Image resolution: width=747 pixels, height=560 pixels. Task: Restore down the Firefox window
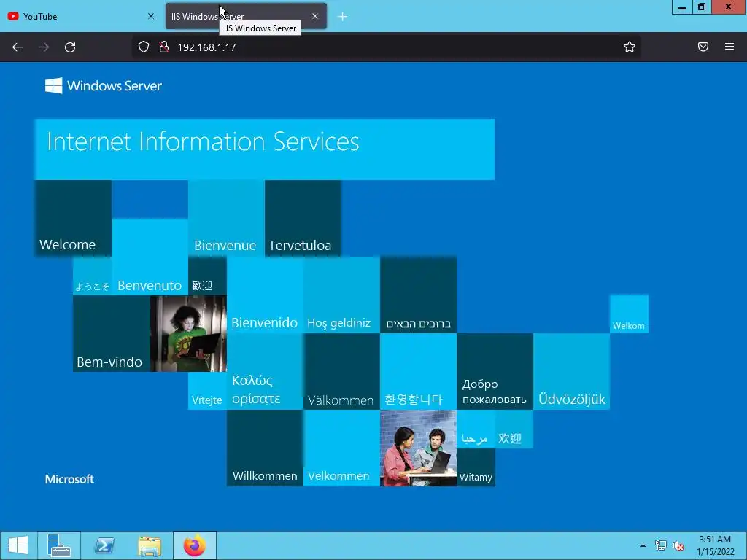(x=702, y=7)
